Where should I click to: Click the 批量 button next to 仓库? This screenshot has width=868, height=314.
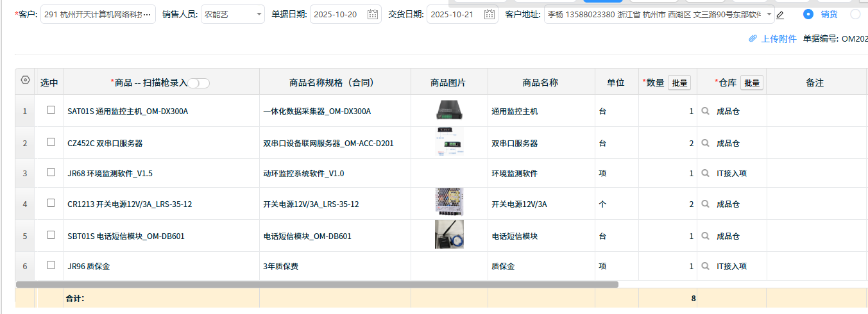point(752,83)
